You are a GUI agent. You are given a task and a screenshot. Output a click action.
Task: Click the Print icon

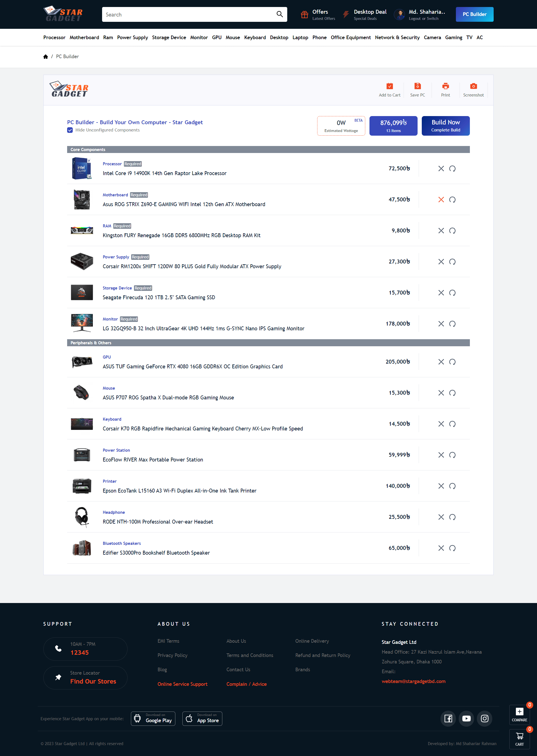coord(446,87)
